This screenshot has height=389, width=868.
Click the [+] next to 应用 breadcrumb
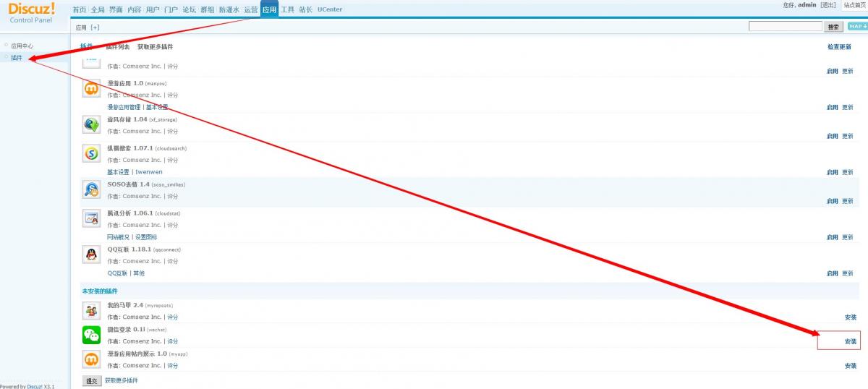coord(95,27)
